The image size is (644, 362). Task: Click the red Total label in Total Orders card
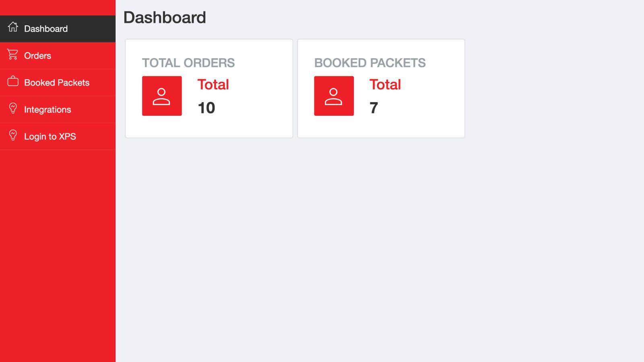(x=213, y=84)
